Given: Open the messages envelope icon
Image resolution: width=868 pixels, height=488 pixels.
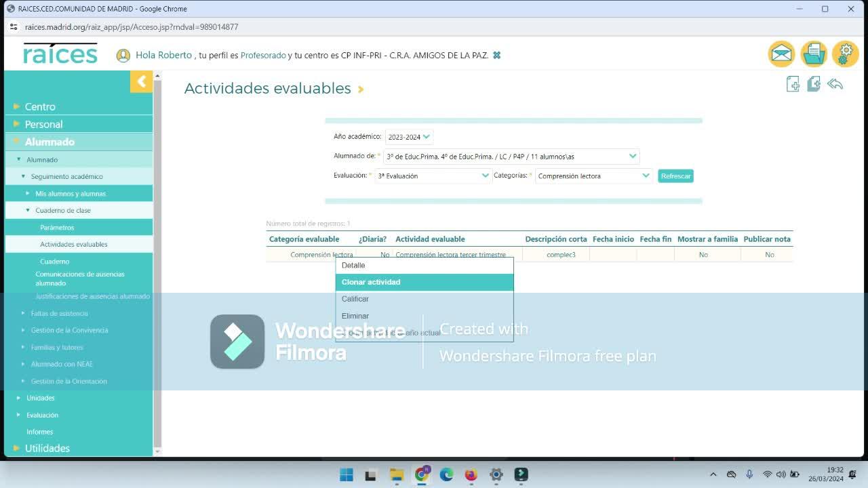Looking at the screenshot, I should pyautogui.click(x=781, y=54).
